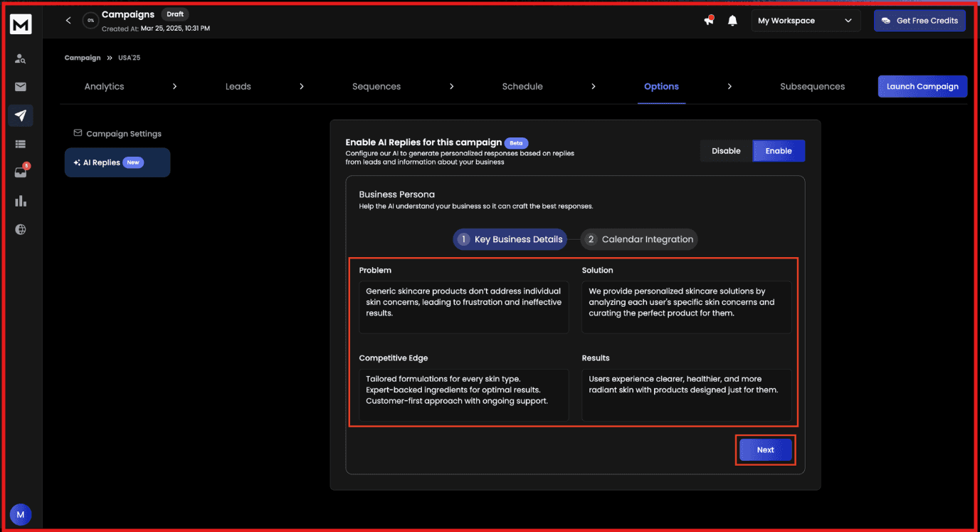This screenshot has height=532, width=980.
Task: Disable AI Replies for this campaign
Action: (725, 150)
